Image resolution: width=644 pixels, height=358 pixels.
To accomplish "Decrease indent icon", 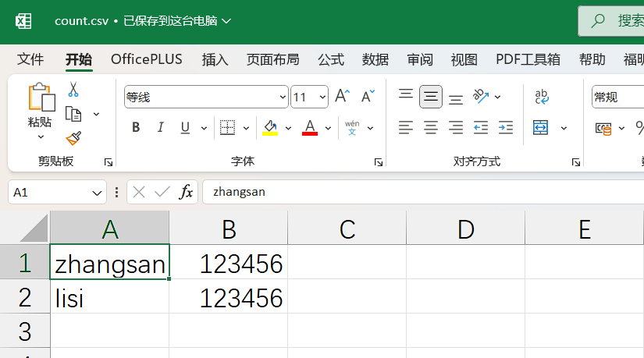I will click(481, 128).
